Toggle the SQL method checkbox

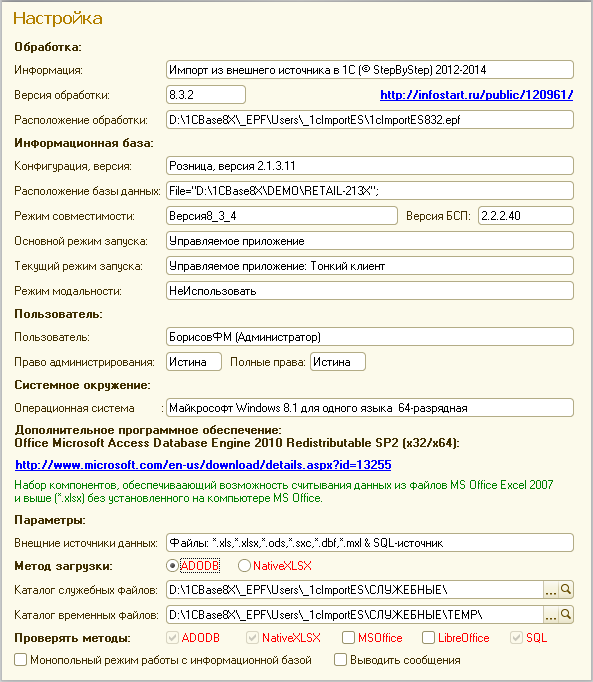coord(516,638)
